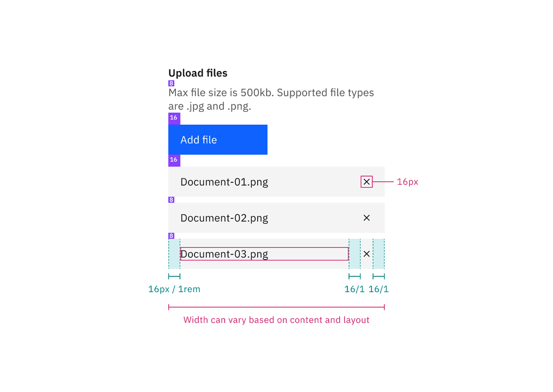Click the purple 8 badge above Document-02.png row
Screen dimensions: 553x392
click(171, 200)
